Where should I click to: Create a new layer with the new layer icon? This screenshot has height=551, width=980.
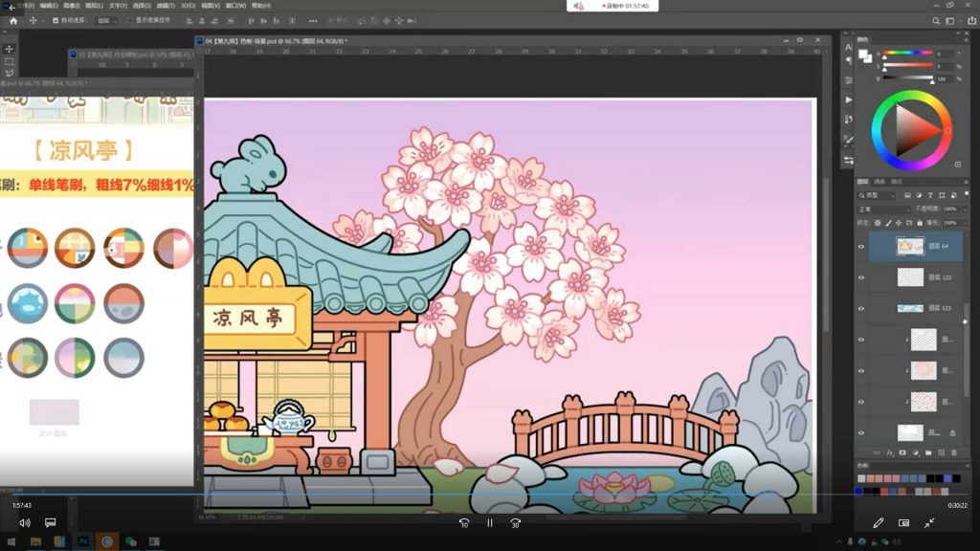(941, 452)
